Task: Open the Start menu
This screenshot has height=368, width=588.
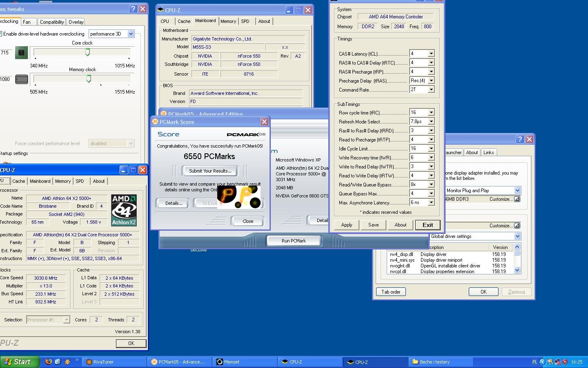Action: pos(20,362)
